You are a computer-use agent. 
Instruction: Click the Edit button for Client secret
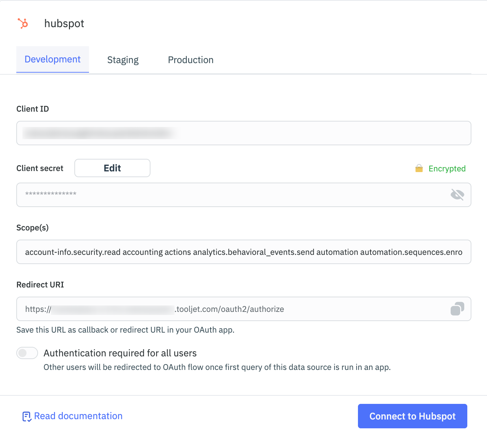[112, 168]
